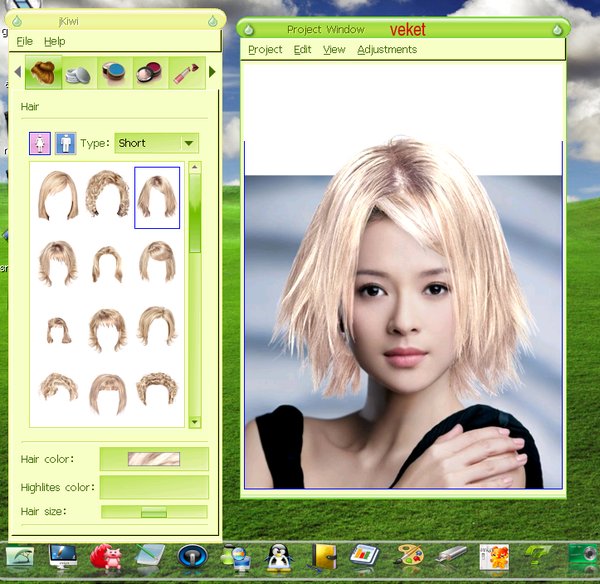Select the curly short hairstyle thumbnail
Image resolution: width=600 pixels, height=584 pixels.
tap(108, 195)
